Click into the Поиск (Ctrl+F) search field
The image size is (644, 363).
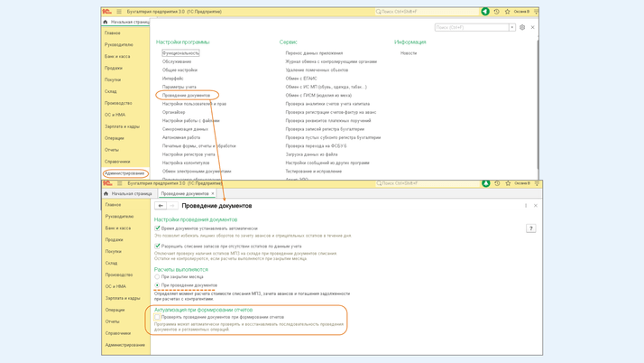tap(471, 28)
